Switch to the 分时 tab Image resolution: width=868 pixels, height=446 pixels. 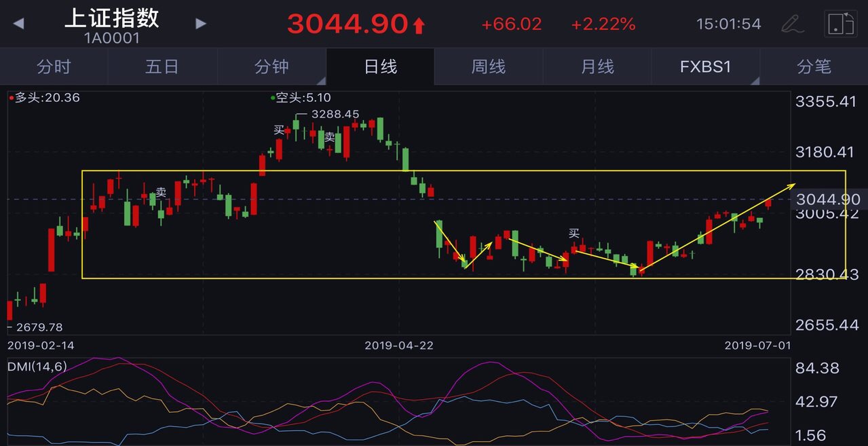point(54,67)
